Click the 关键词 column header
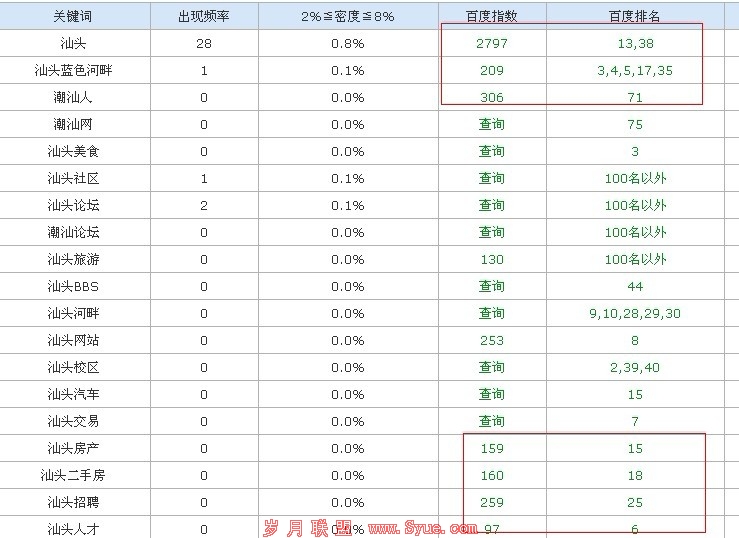Viewport: 739px width, 538px height. click(73, 17)
